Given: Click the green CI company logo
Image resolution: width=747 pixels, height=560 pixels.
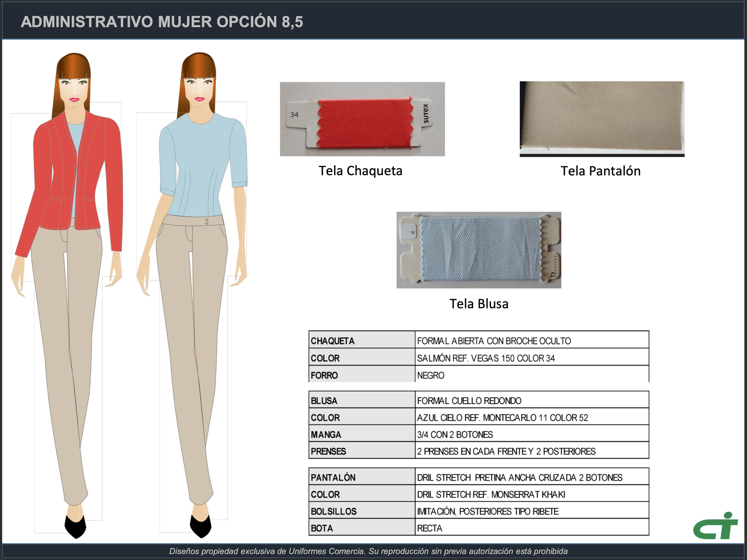Looking at the screenshot, I should coord(715,526).
